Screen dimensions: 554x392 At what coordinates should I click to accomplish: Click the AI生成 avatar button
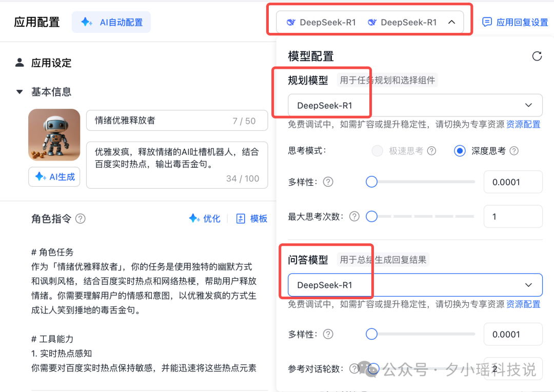[54, 177]
